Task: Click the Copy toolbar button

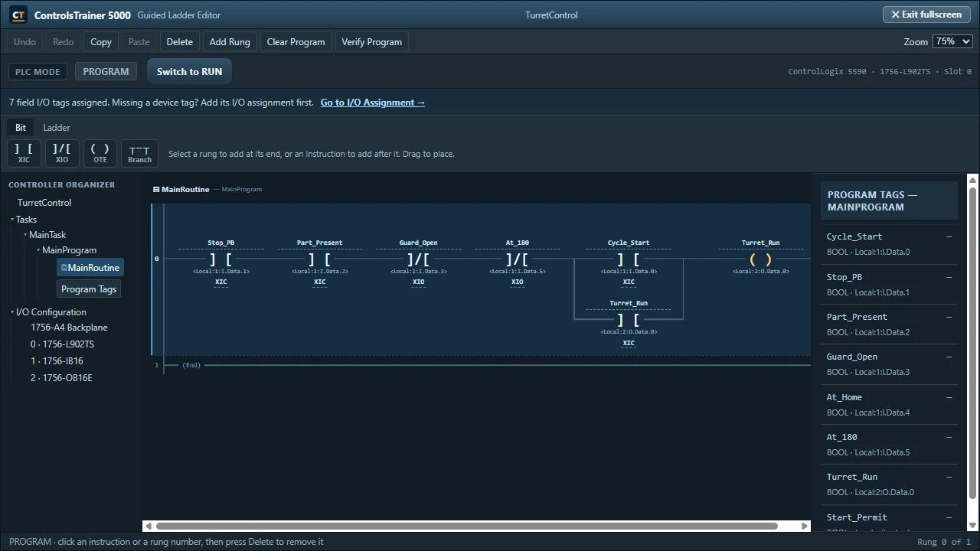Action: (101, 42)
